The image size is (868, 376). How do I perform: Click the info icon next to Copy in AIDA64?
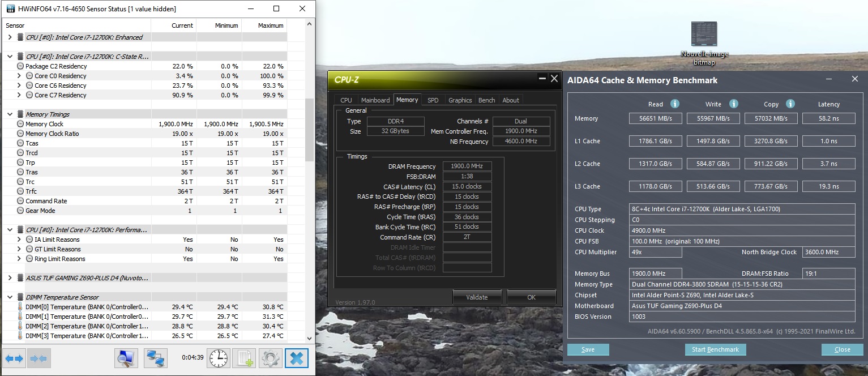point(790,104)
